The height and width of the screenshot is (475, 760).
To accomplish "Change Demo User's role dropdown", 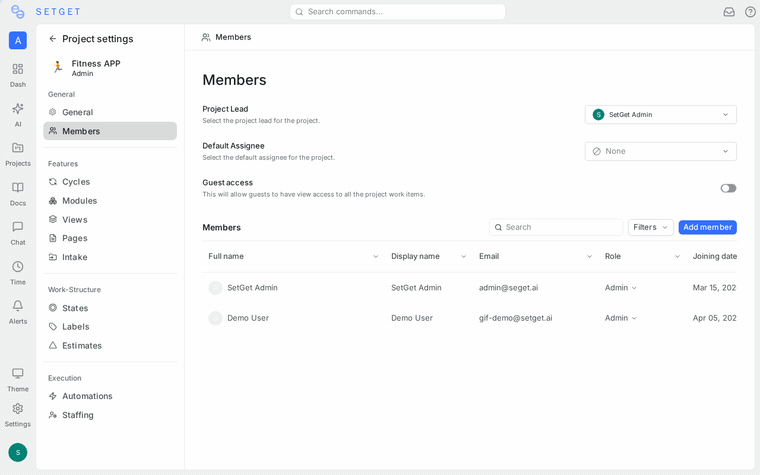I will tap(620, 318).
